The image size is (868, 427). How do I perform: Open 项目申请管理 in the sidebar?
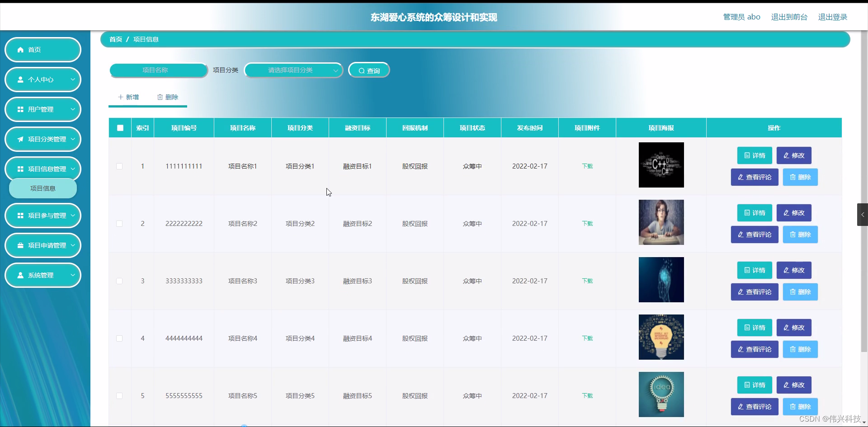click(x=43, y=245)
